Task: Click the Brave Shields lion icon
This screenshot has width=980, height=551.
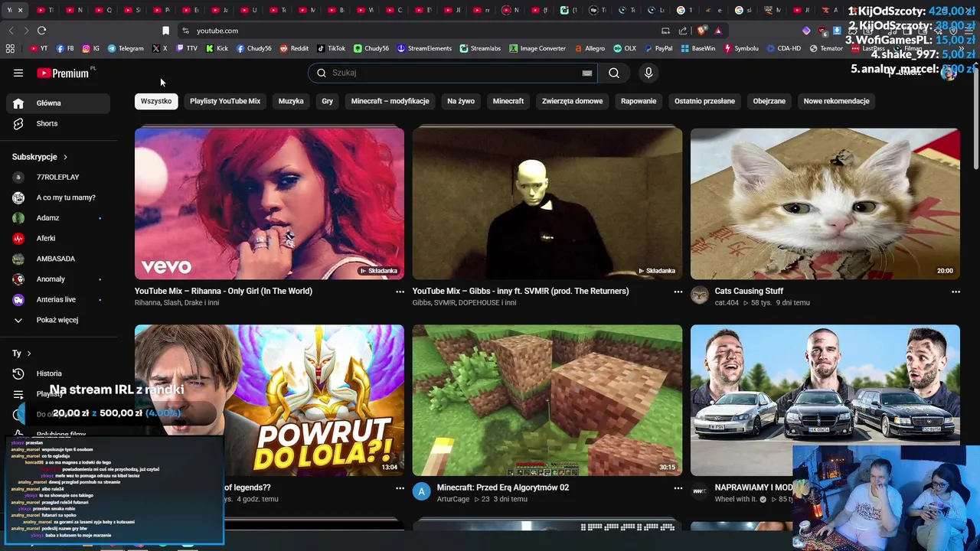Action: (701, 31)
